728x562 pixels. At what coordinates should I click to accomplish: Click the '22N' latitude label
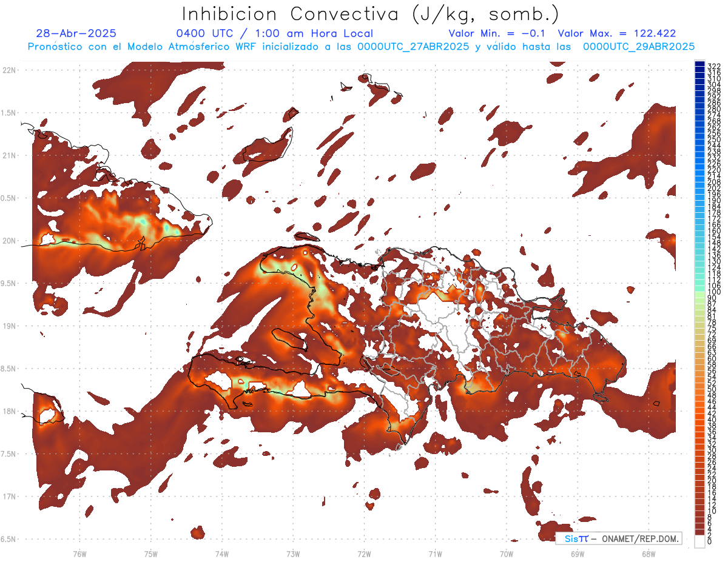[x=9, y=70]
